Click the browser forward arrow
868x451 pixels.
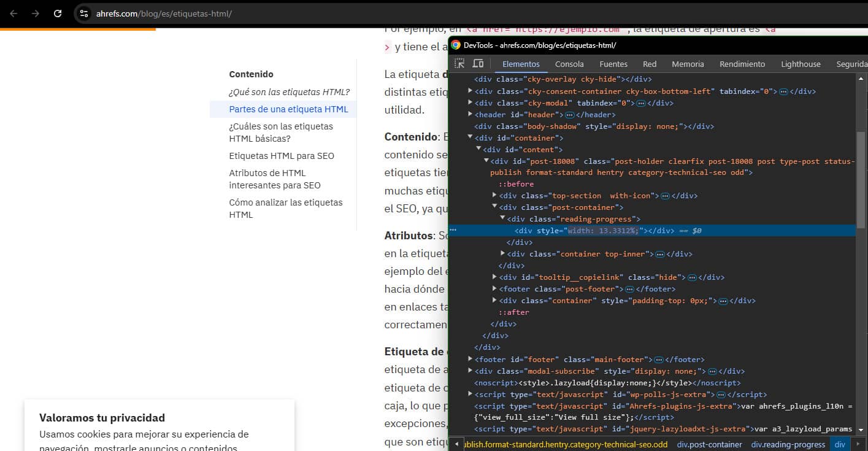click(x=36, y=13)
